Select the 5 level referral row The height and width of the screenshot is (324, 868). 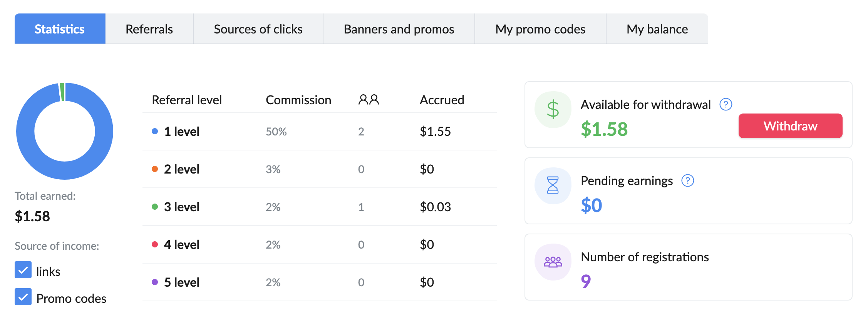click(320, 282)
